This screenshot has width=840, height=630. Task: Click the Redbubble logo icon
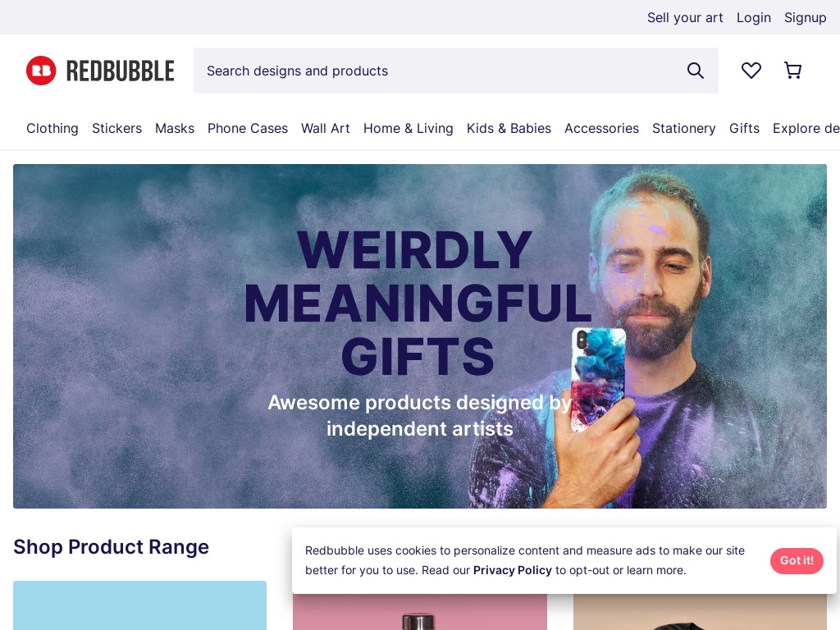point(41,71)
